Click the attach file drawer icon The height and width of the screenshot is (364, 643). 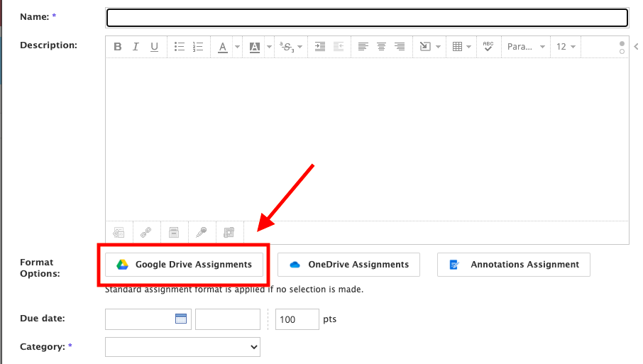coord(174,233)
